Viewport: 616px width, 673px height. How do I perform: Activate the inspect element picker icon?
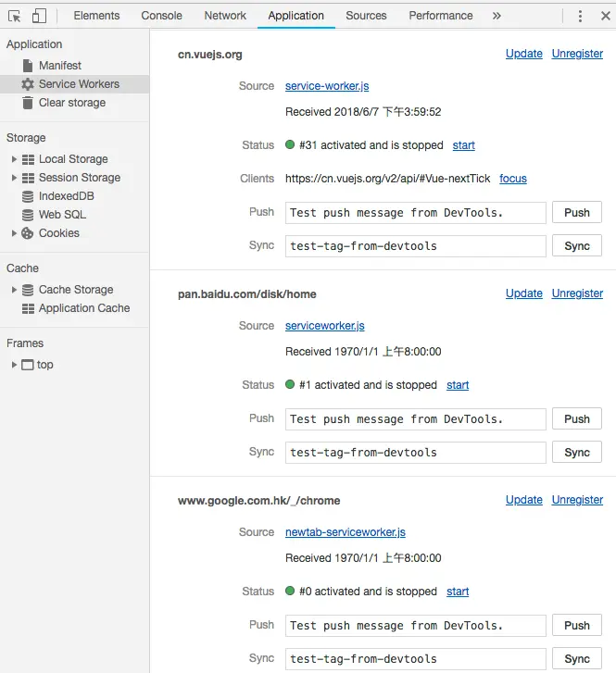tap(14, 17)
